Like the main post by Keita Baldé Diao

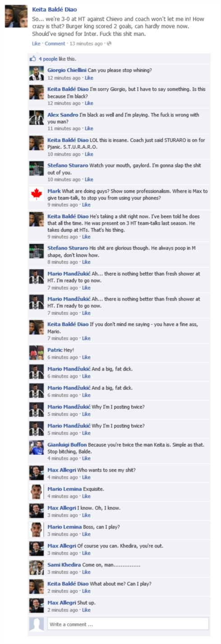[36, 44]
